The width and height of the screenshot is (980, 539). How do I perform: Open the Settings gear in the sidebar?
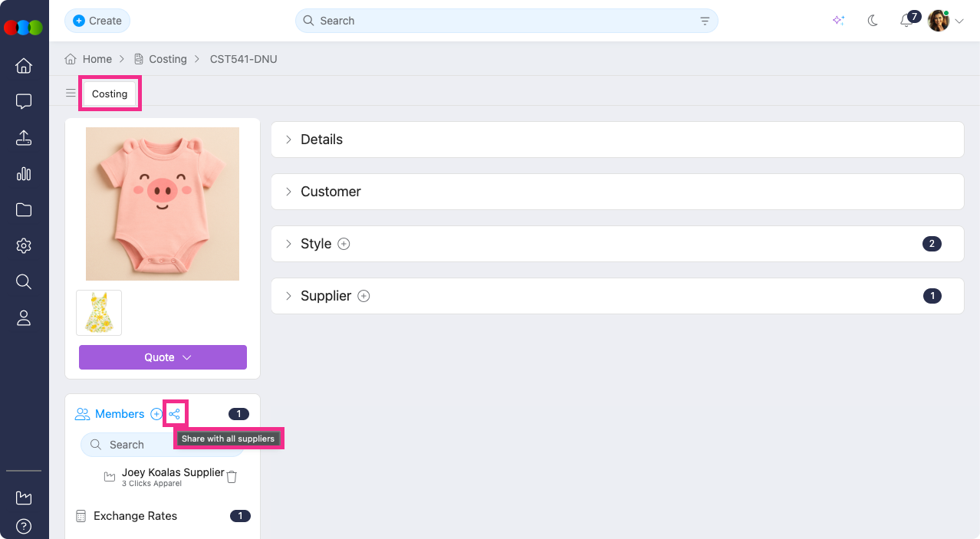pyautogui.click(x=24, y=246)
